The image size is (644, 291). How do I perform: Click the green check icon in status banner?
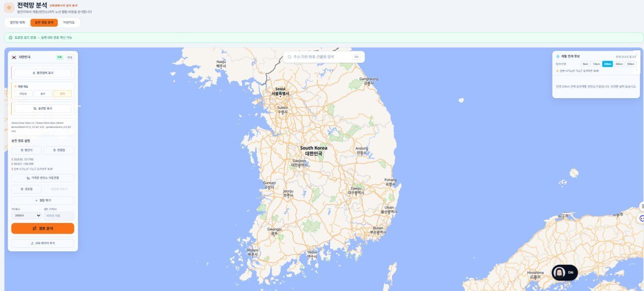tap(11, 37)
